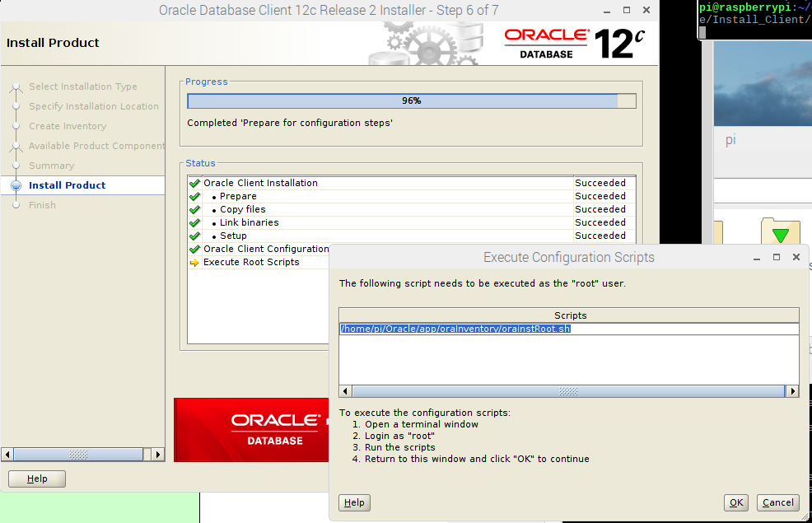Click the sidebar horizontal scrollbar thumb
The image size is (812, 523).
pyautogui.click(x=78, y=455)
